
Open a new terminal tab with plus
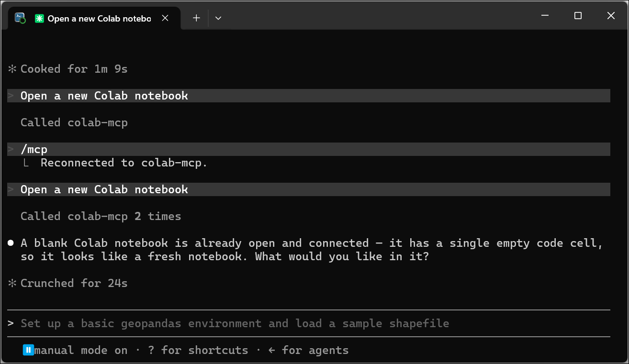196,18
